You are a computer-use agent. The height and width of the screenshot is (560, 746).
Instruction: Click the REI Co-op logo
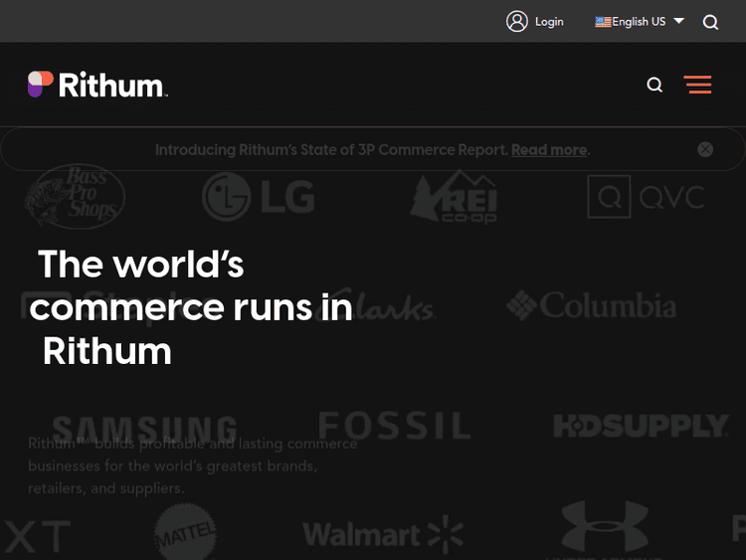click(x=455, y=196)
